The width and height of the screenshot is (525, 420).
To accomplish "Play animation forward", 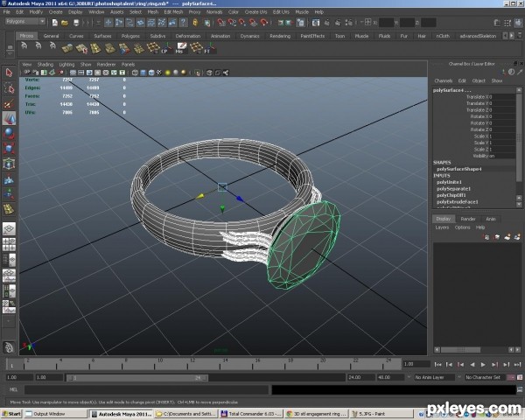I will click(x=483, y=364).
